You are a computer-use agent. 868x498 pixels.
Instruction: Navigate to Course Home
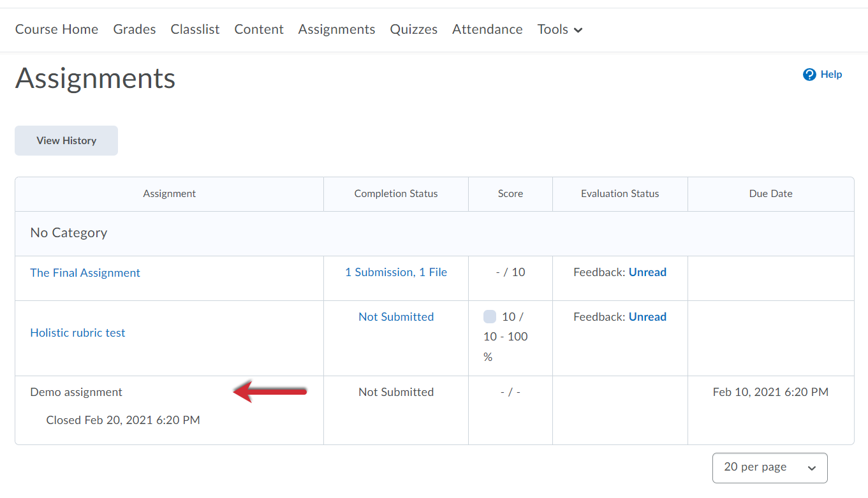[56, 29]
